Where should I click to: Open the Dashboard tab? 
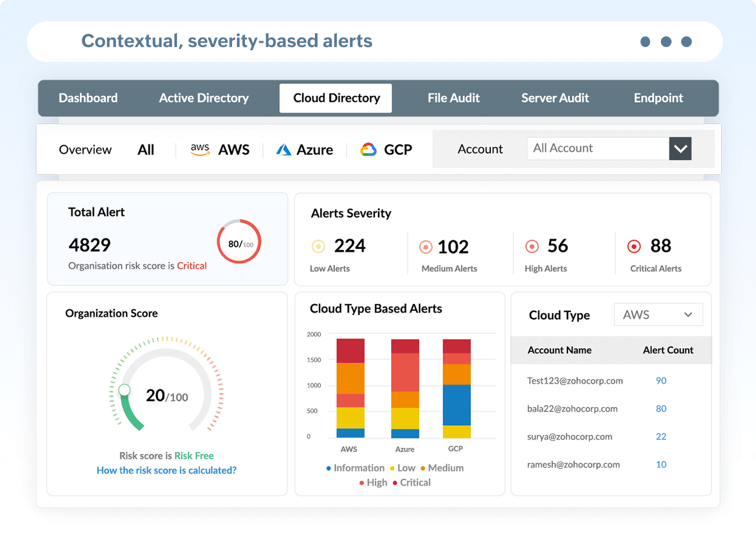click(88, 98)
